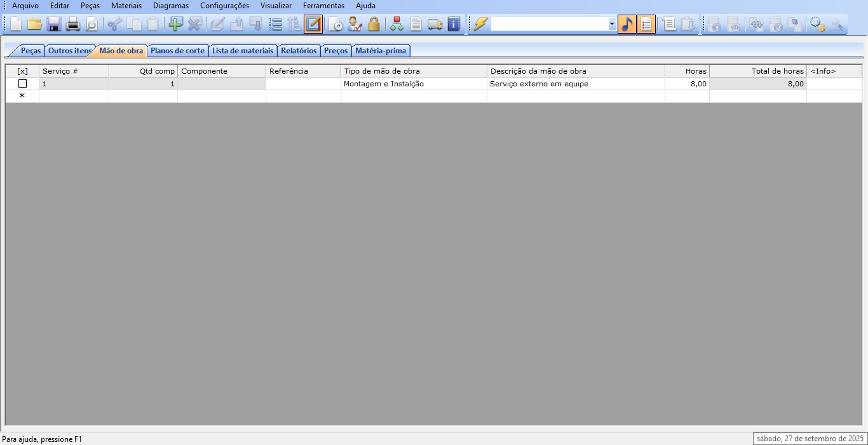The height and width of the screenshot is (445, 868).
Task: Click the blue info icon
Action: 454,25
